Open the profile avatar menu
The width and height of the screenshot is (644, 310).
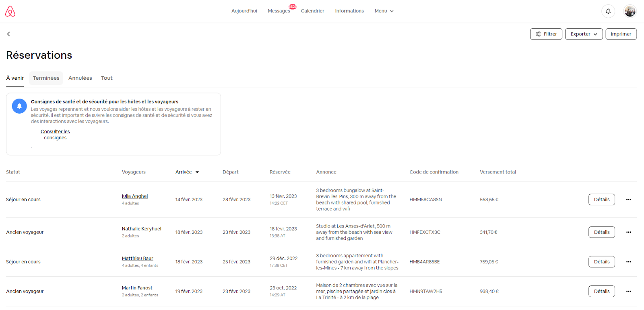pyautogui.click(x=630, y=11)
